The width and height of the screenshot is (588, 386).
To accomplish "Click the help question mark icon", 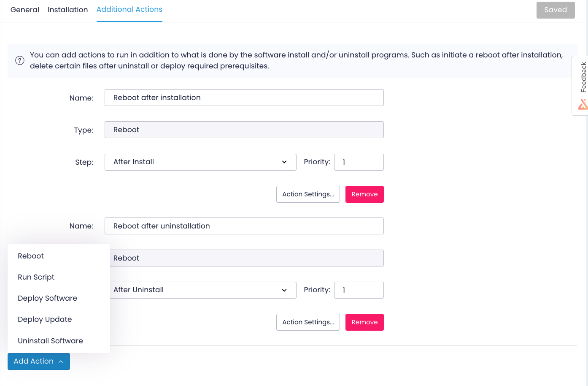I will pos(19,60).
